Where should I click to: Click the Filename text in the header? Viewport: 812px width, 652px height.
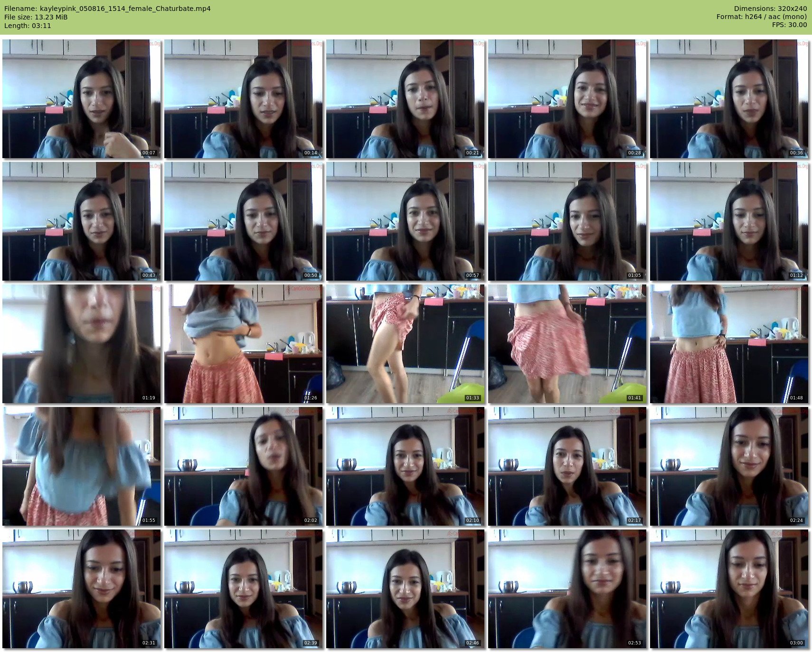tap(107, 9)
